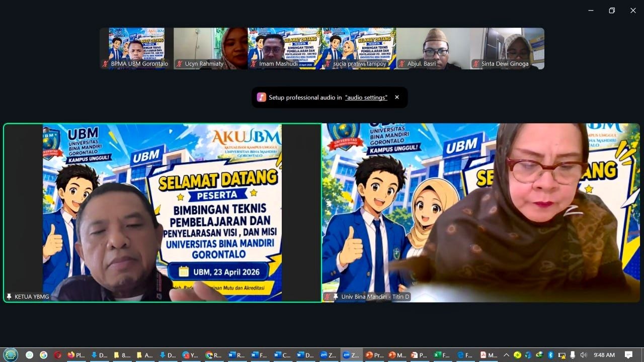This screenshot has width=644, height=362.
Task: Click muted mic icon beside BPMA UBM Gorontalo
Action: [105, 64]
